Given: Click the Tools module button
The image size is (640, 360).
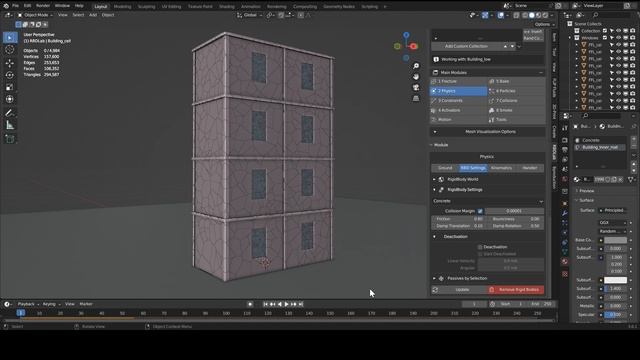Looking at the screenshot, I should (x=516, y=120).
